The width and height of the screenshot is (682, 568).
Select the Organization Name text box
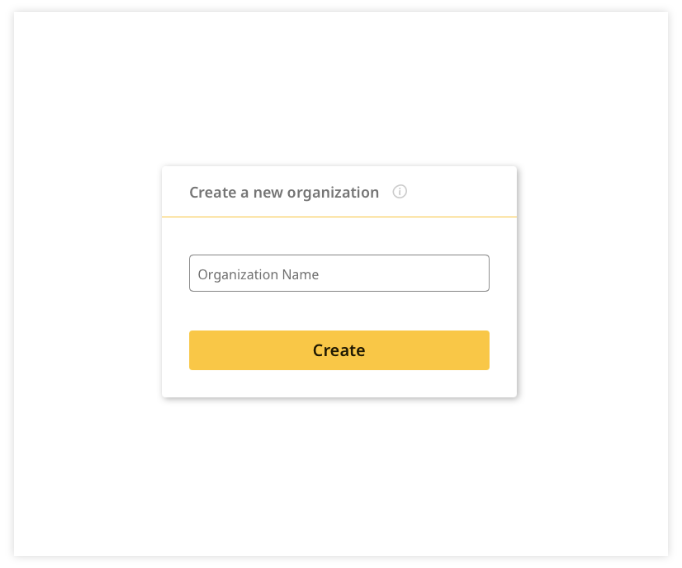pyautogui.click(x=339, y=273)
